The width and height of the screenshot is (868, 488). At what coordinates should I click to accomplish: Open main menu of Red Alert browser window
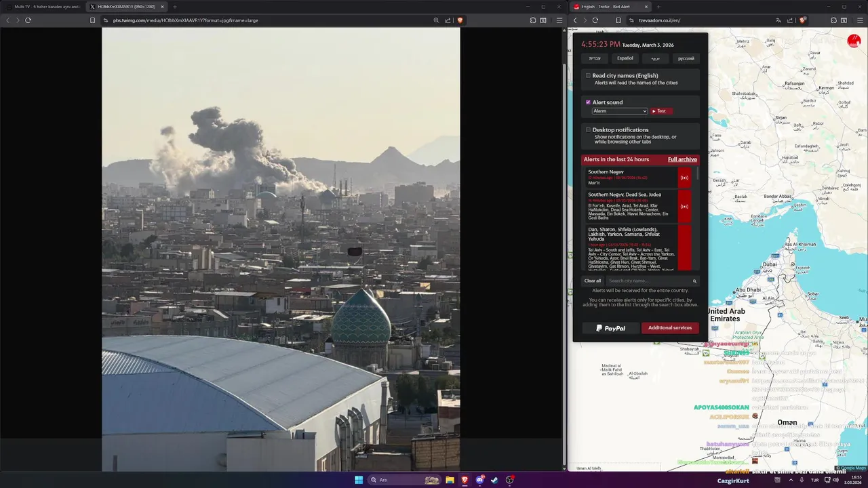coord(861,20)
